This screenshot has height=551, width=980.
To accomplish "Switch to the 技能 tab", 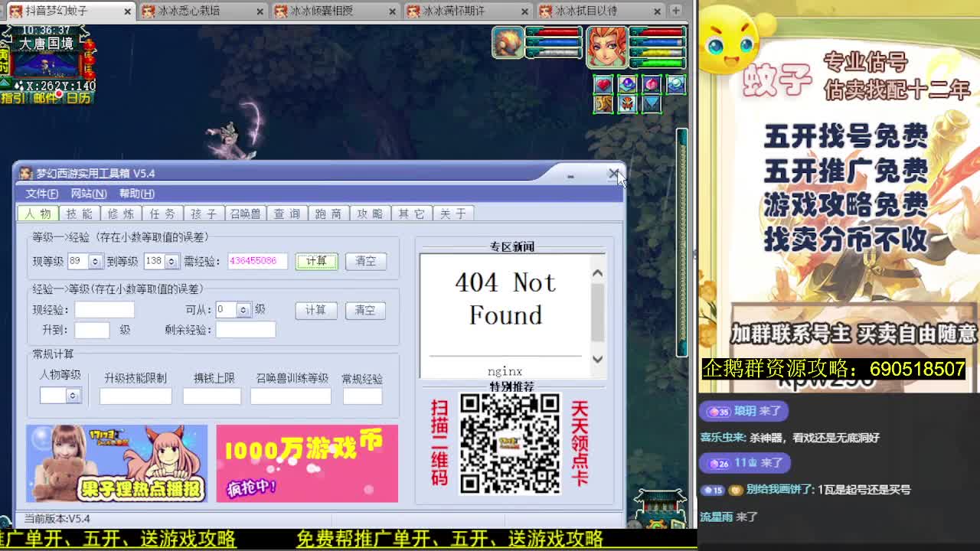I will [80, 214].
